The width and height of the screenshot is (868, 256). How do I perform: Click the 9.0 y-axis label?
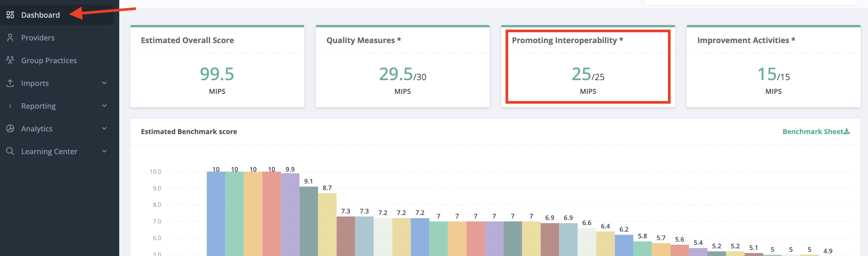(157, 188)
